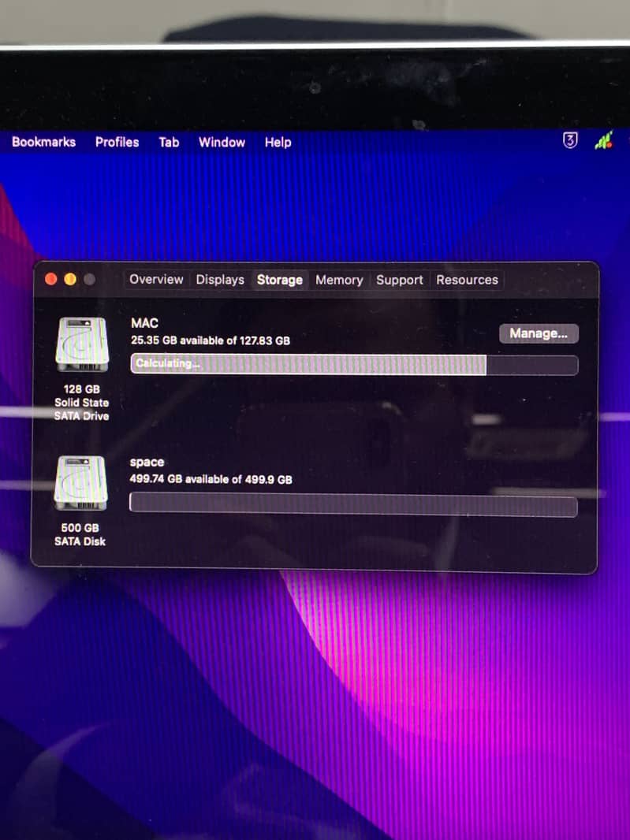The width and height of the screenshot is (630, 840).
Task: Click the 25.35 GB available text
Action: 211,340
